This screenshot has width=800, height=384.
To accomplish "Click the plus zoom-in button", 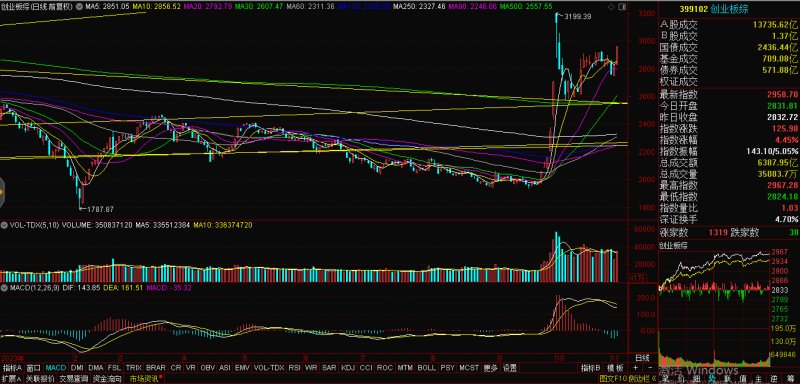I will pyautogui.click(x=635, y=368).
